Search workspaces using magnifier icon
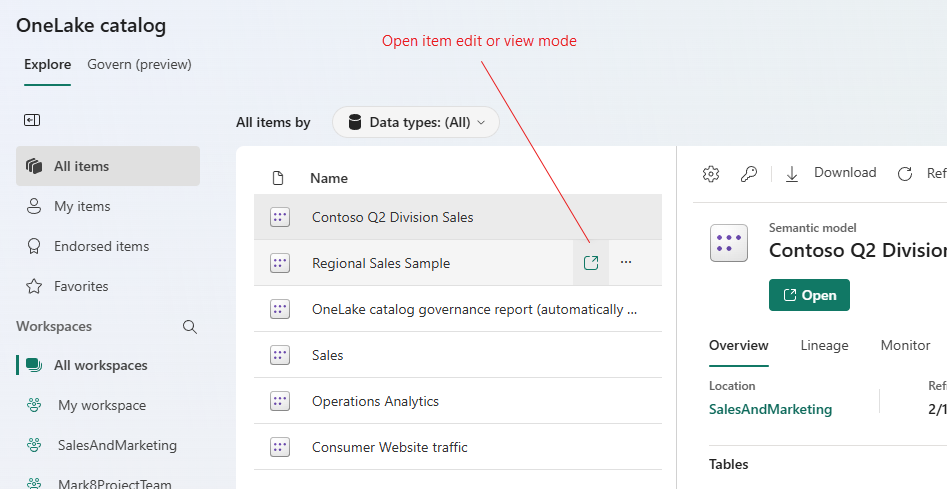Viewport: 947px width, 489px height. tap(190, 326)
